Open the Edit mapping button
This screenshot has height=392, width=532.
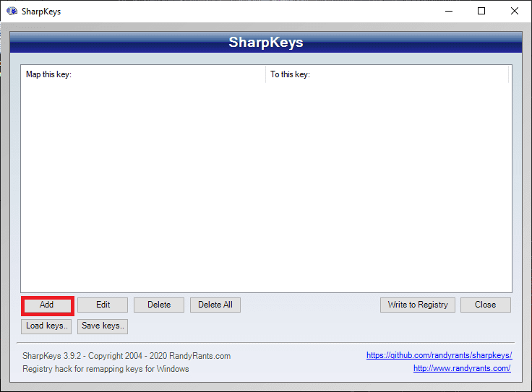[103, 305]
